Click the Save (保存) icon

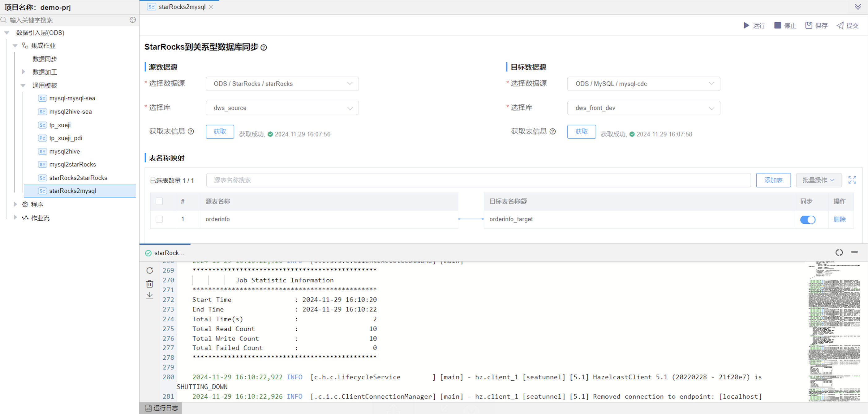tap(809, 26)
